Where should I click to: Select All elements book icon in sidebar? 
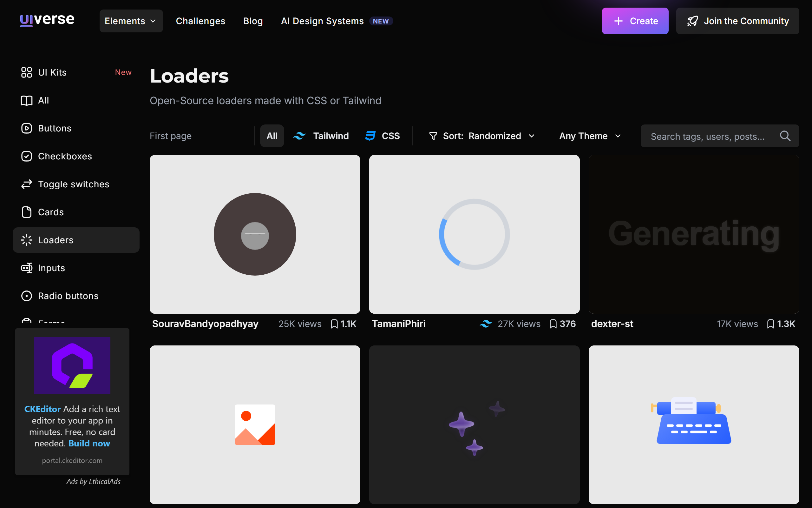[x=27, y=100]
